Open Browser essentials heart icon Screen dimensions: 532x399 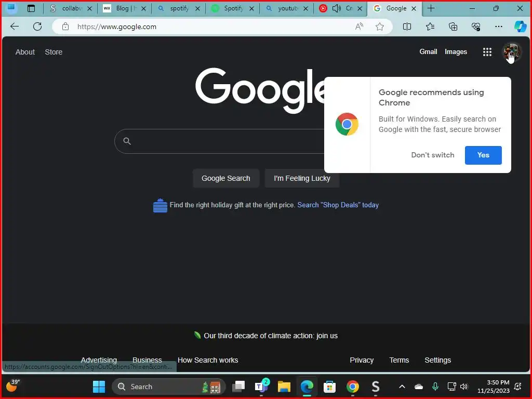[x=476, y=26]
